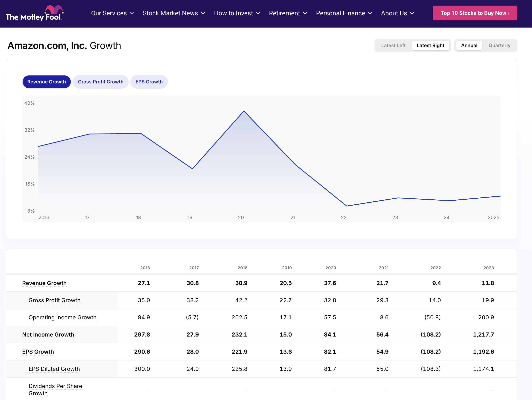Screen dimensions: 532x400
Task: Open the How to Invest dropdown
Action: [236, 13]
